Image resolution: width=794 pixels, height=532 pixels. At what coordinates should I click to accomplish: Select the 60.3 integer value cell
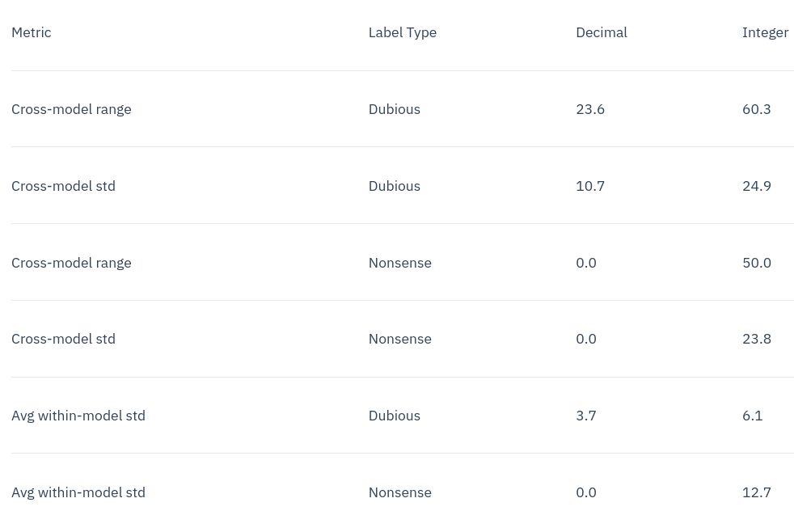tap(756, 109)
